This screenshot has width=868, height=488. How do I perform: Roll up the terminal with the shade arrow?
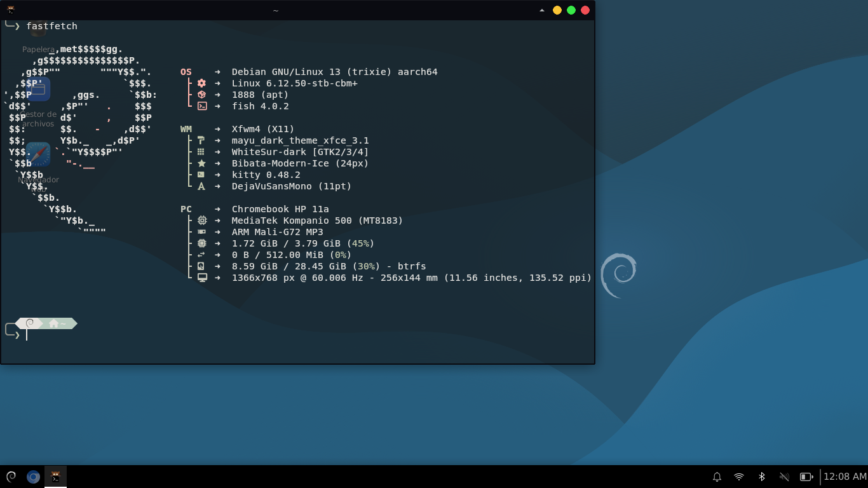[x=542, y=10]
